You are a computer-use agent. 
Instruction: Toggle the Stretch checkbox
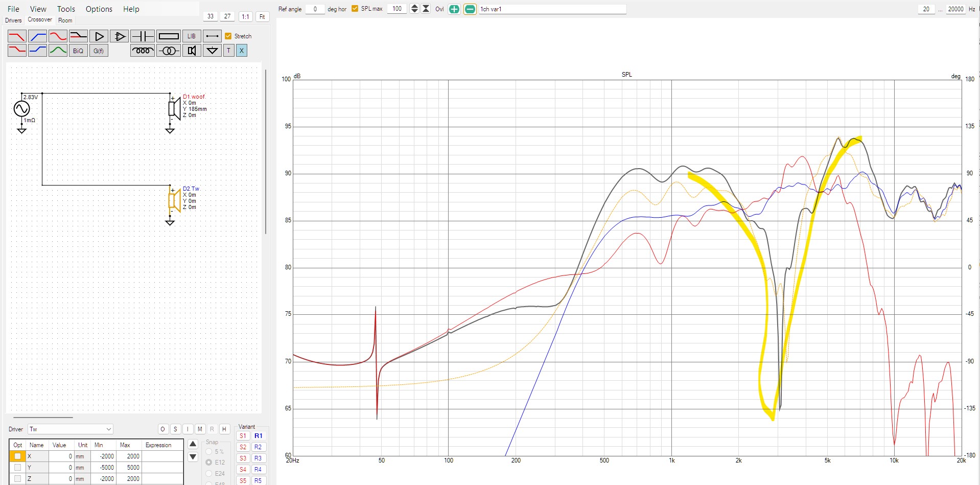[228, 36]
